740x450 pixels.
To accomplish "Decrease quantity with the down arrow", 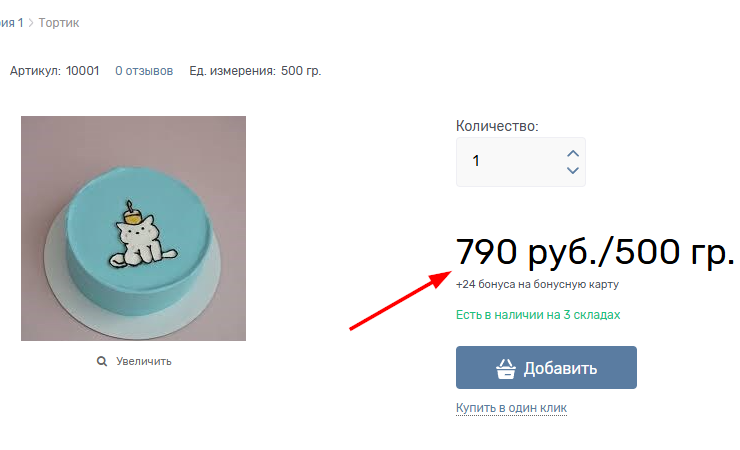I will pos(572,170).
